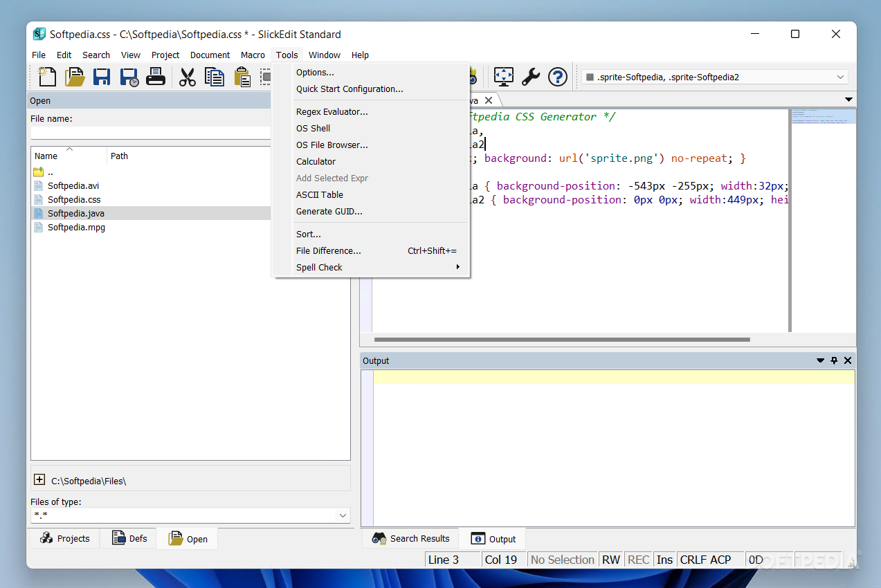The image size is (881, 588).
Task: Click the code minimap preview
Action: tap(823, 116)
